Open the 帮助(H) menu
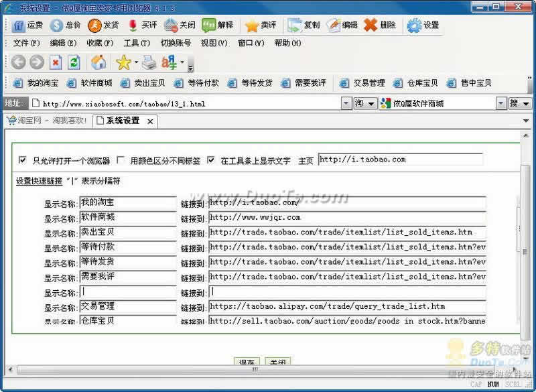This screenshot has height=392, width=536. pyautogui.click(x=287, y=43)
